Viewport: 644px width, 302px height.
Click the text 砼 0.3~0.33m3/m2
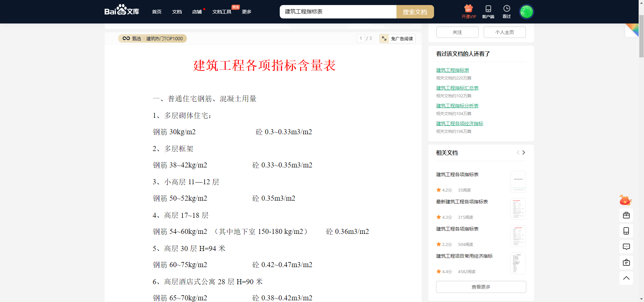[x=284, y=132]
